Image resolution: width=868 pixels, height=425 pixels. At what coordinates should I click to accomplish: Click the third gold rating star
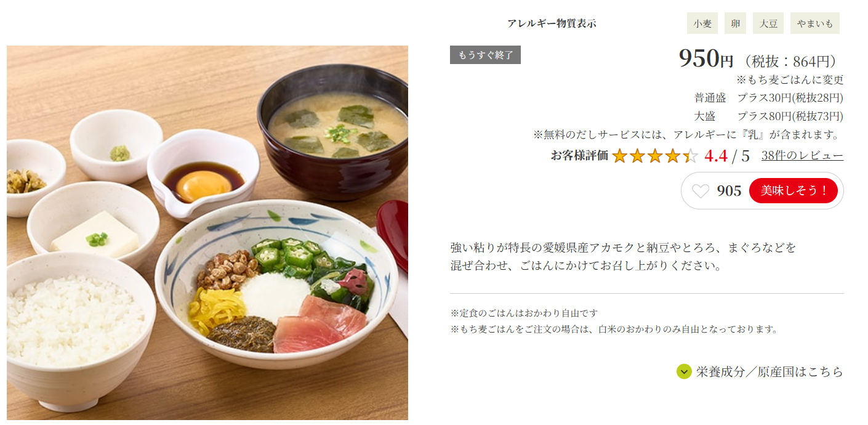655,156
